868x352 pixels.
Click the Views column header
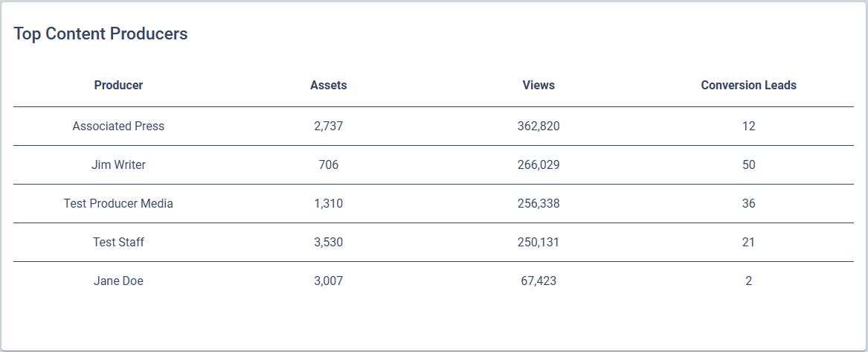539,86
